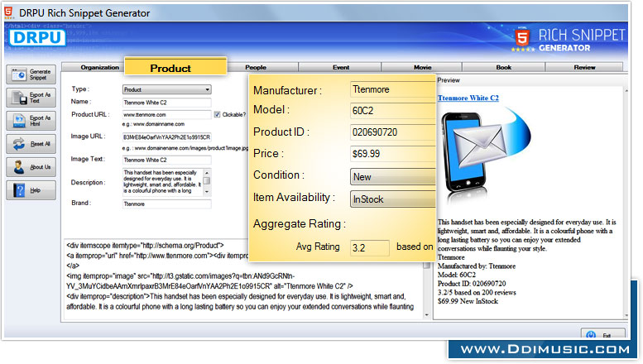Screen dimensions: 643x364
Task: Click the Preview panel scrollbar up arrow
Action: pos(626,90)
